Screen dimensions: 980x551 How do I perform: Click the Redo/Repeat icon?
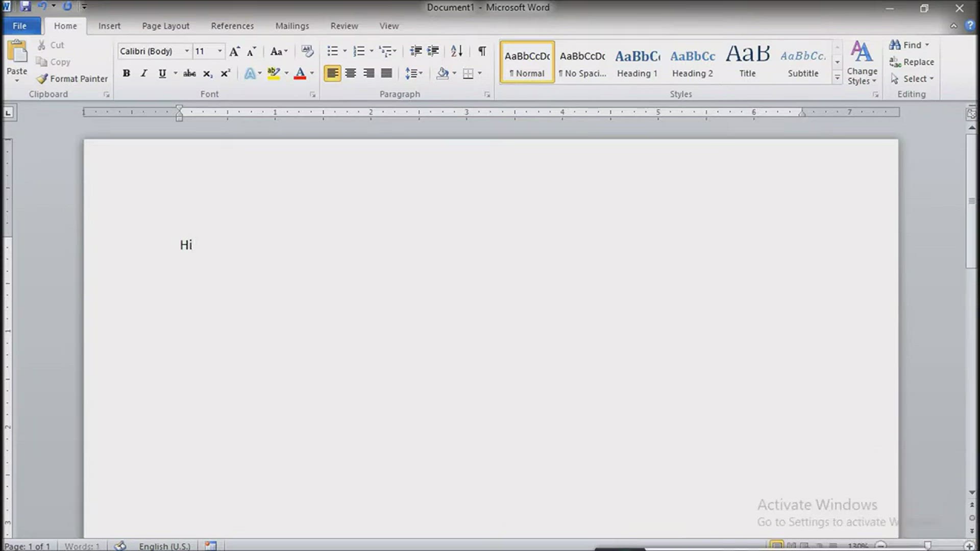[67, 7]
